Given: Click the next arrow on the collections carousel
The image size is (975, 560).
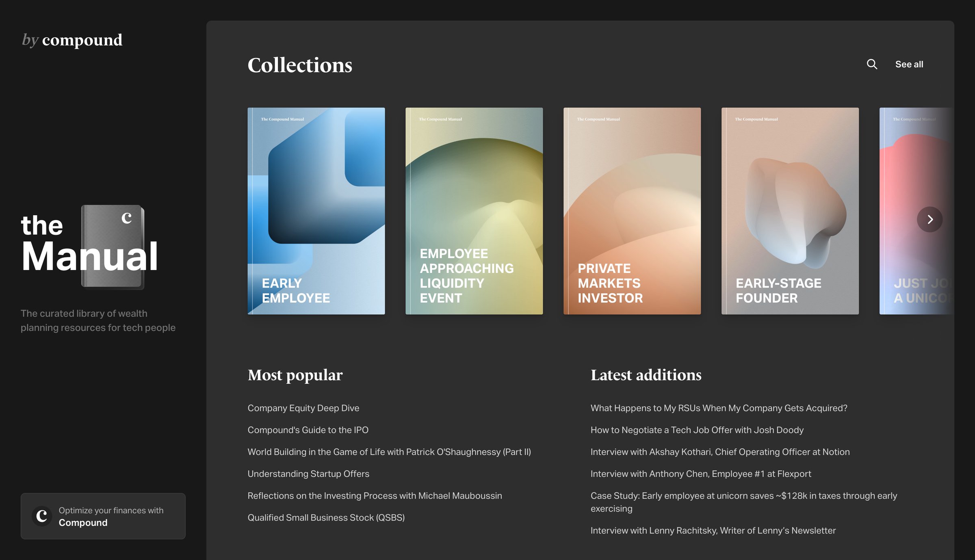Looking at the screenshot, I should (929, 219).
